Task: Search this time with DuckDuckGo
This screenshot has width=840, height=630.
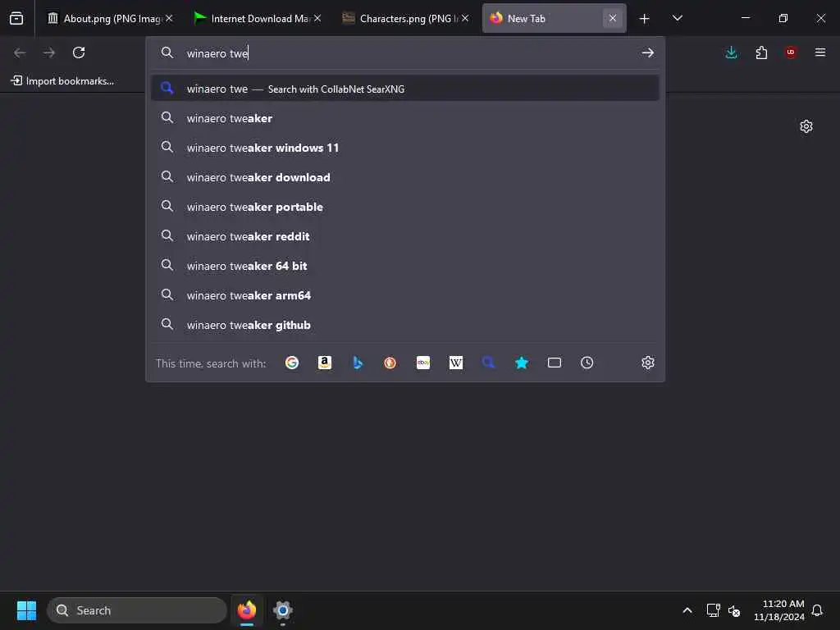Action: pyautogui.click(x=390, y=363)
